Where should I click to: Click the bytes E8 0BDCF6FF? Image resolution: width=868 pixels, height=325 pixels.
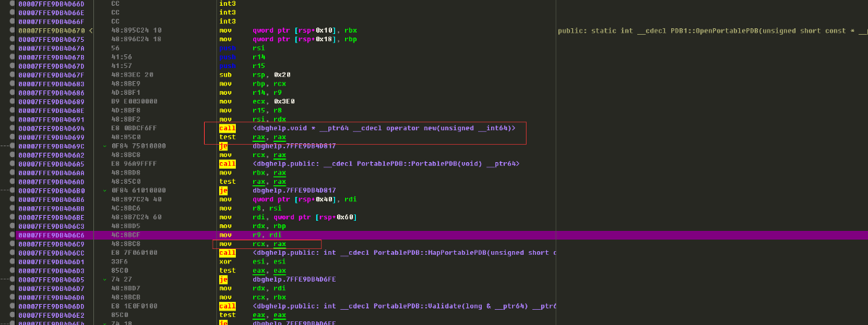[x=134, y=128]
